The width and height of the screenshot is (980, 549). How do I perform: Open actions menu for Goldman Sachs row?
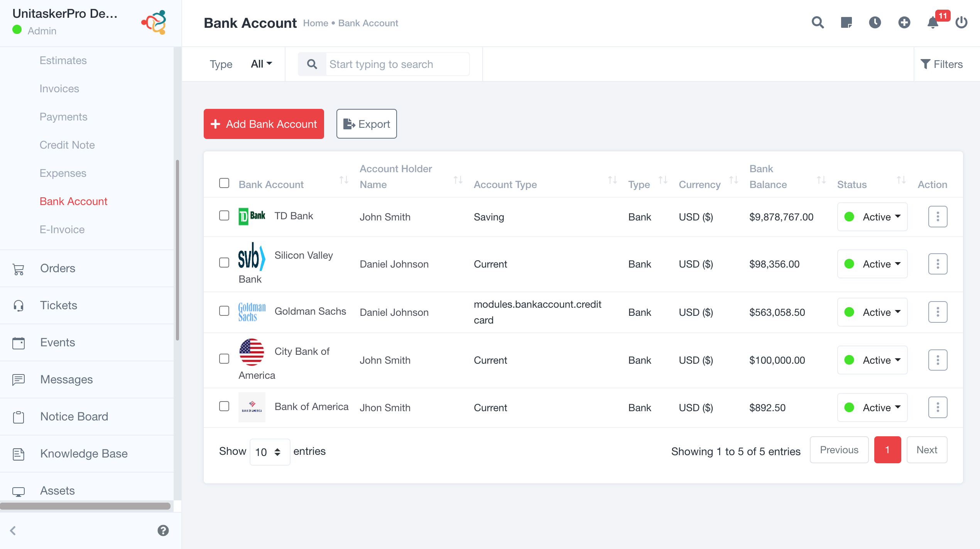pos(938,312)
